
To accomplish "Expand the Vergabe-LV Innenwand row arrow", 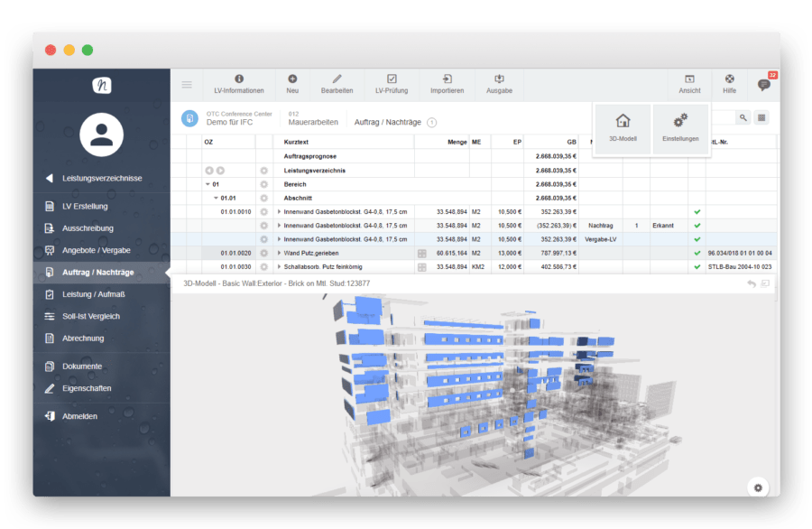I will (279, 239).
